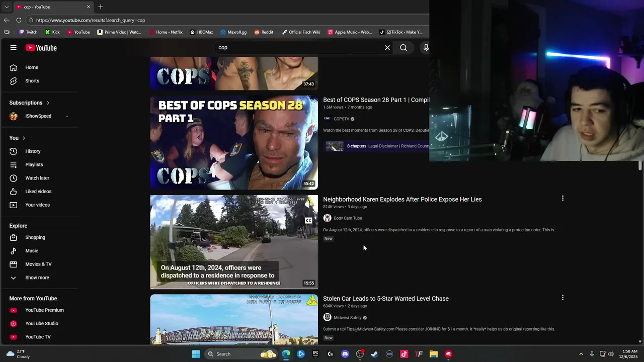Open Neighborhood Karen video thumbnail
The width and height of the screenshot is (644, 362).
click(234, 242)
